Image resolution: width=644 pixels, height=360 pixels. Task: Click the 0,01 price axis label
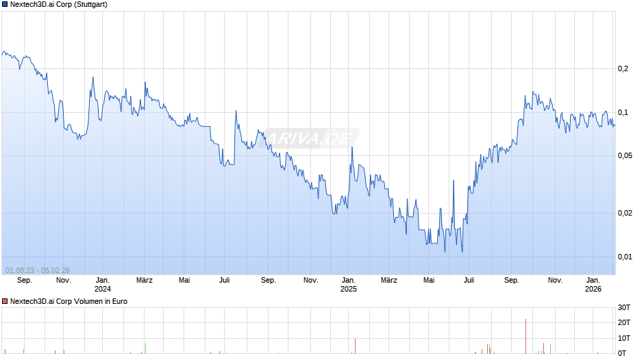[625, 257]
